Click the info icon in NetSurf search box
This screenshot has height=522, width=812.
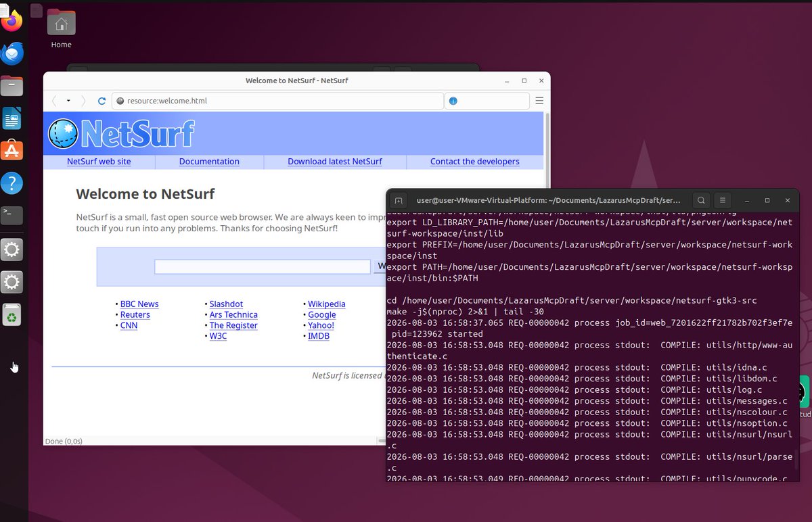(453, 101)
